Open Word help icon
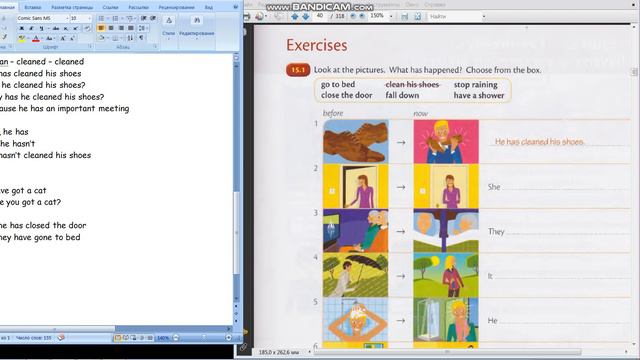 (236, 7)
